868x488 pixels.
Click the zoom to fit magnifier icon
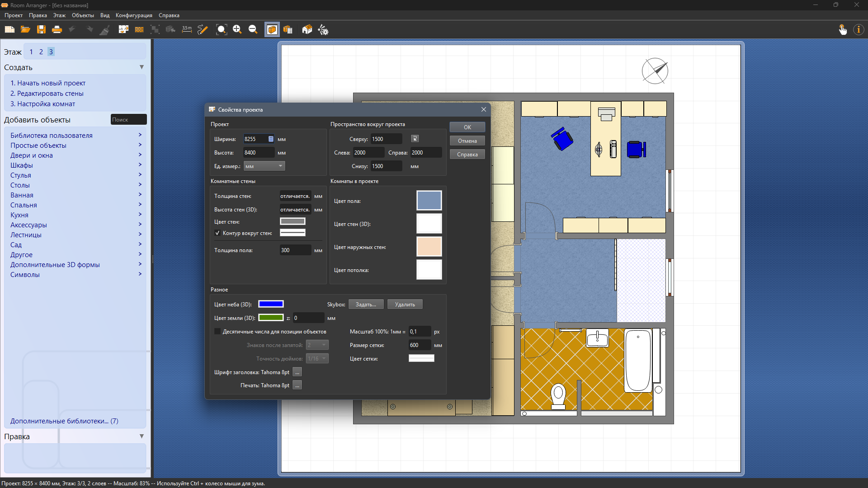[222, 30]
